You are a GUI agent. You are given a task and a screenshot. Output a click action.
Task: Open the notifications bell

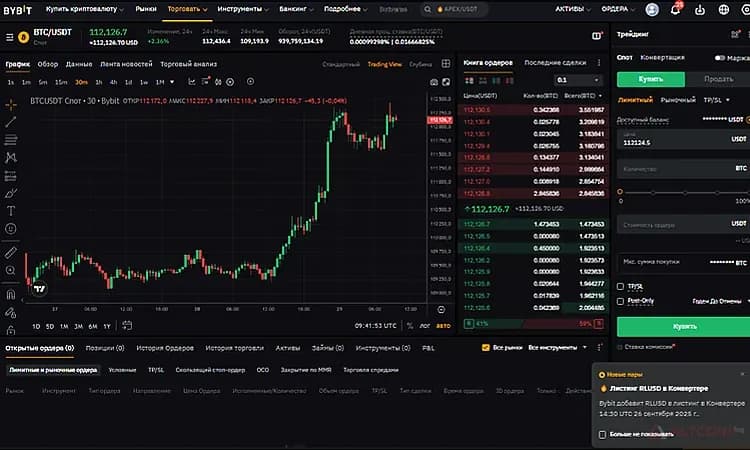[x=675, y=9]
